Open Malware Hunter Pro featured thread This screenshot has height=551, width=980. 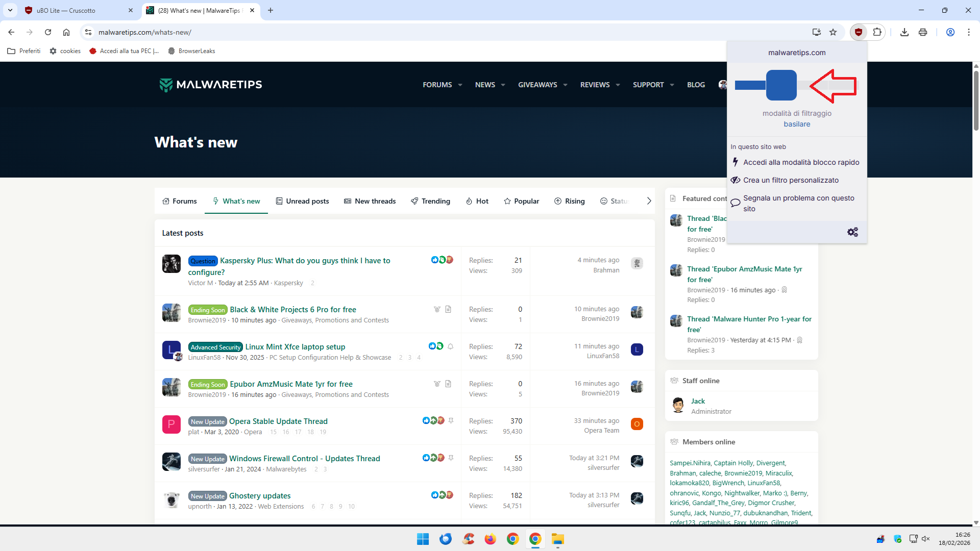tap(749, 324)
